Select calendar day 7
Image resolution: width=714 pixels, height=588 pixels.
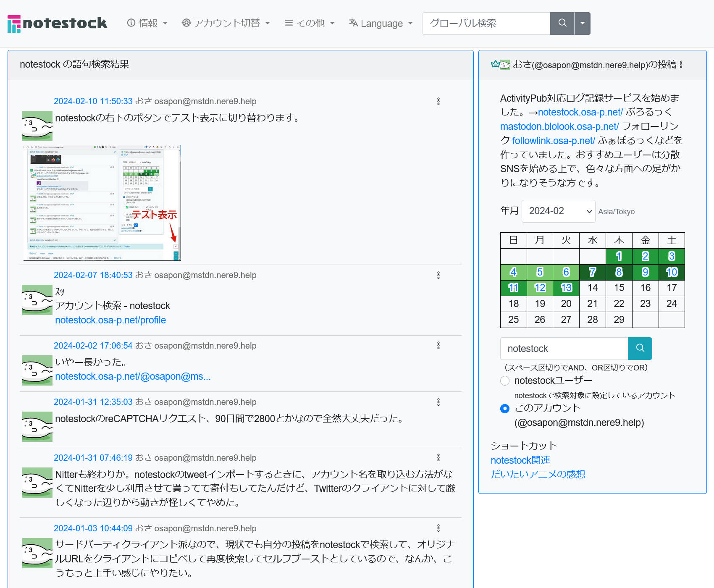point(593,272)
